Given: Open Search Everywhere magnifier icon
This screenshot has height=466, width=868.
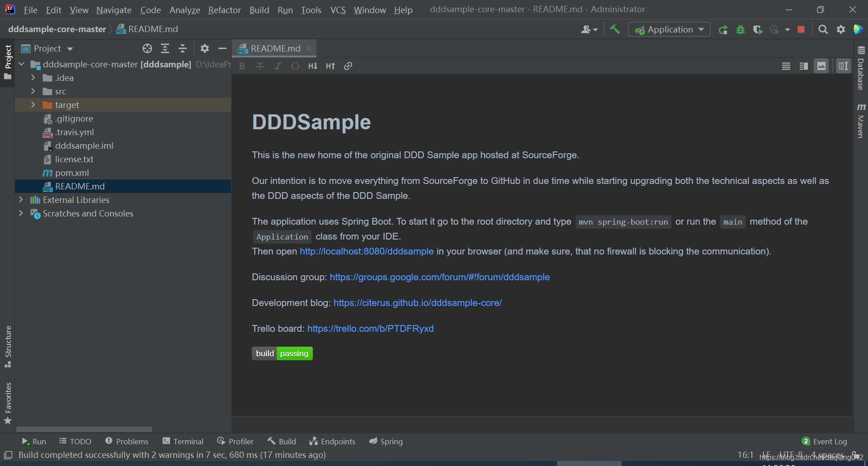Looking at the screenshot, I should (x=823, y=29).
